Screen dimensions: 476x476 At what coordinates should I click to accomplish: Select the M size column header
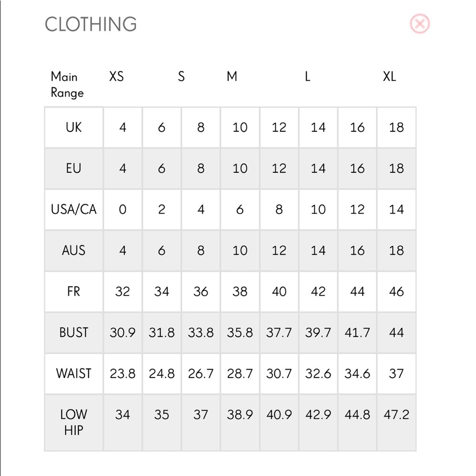232,77
